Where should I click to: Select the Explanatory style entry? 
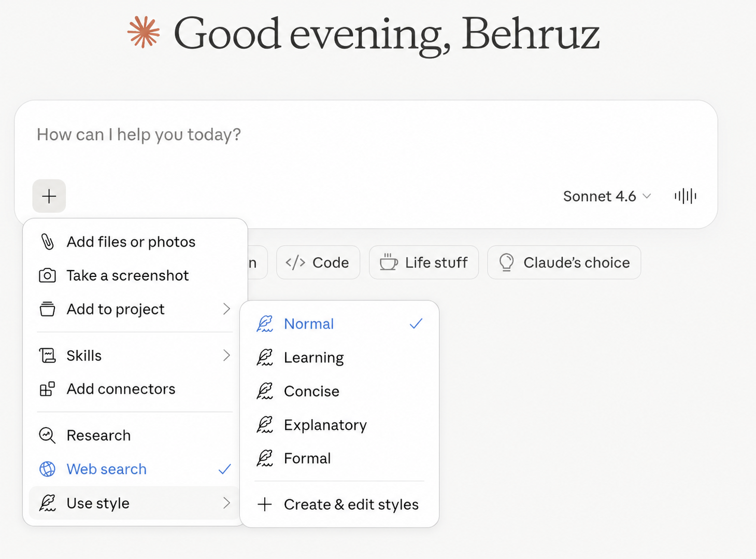tap(339, 425)
